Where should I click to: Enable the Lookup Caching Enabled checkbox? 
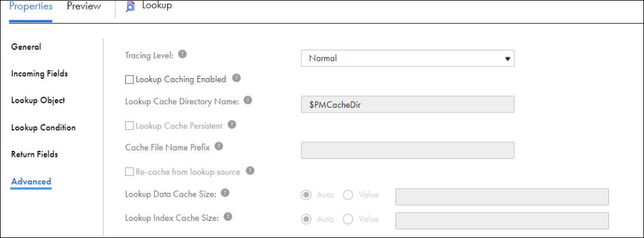pos(129,80)
